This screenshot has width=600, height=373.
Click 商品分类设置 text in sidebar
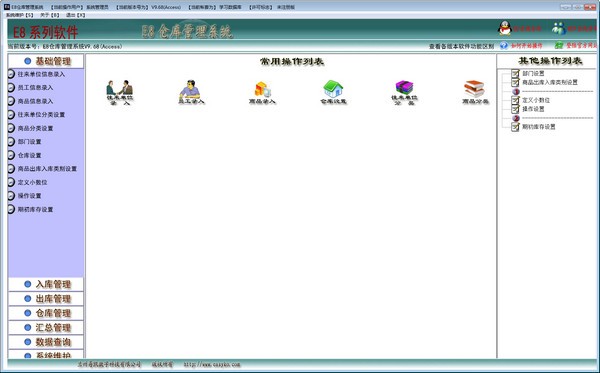coord(36,128)
